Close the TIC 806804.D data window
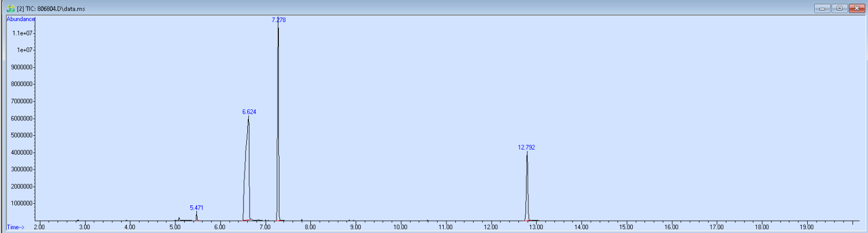 click(857, 8)
